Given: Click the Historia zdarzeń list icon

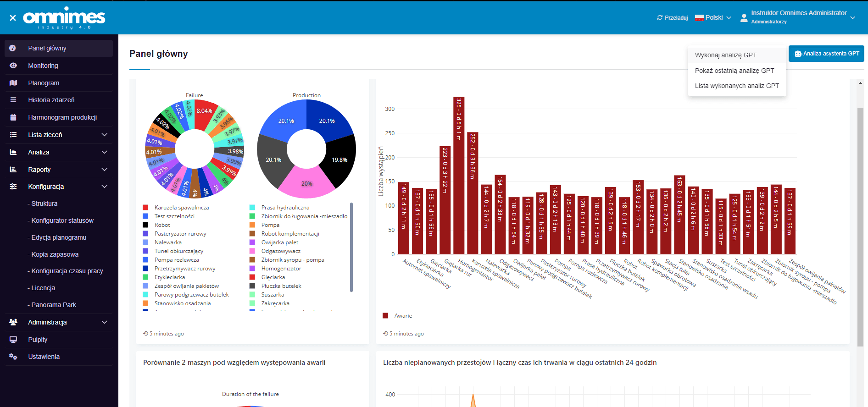Looking at the screenshot, I should (13, 100).
